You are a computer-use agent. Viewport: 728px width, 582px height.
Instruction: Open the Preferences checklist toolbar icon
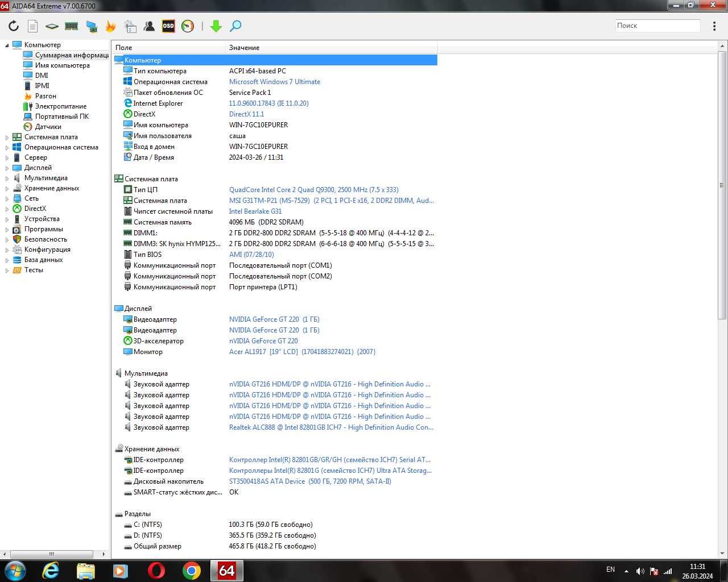[130, 26]
